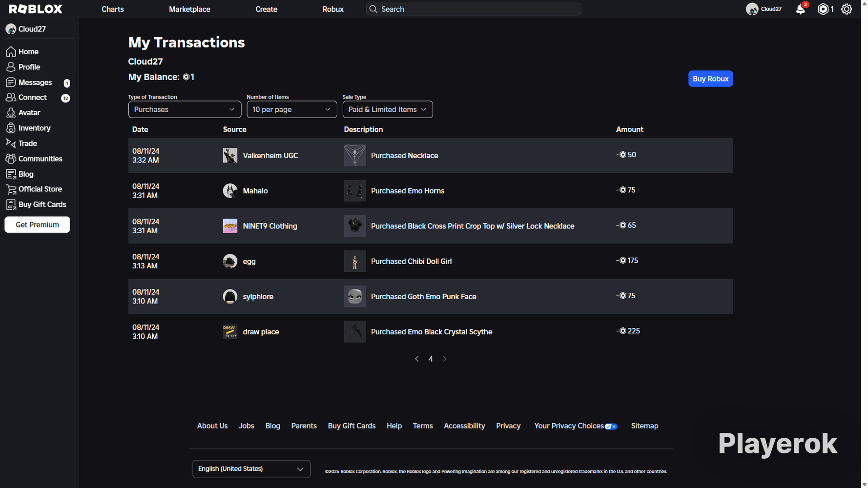
Task: Click the Purchased Necklace description text
Action: 405,156
